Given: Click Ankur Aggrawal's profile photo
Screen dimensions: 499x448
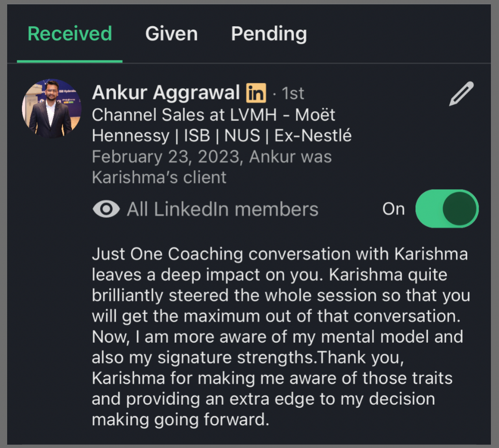Looking at the screenshot, I should click(51, 109).
